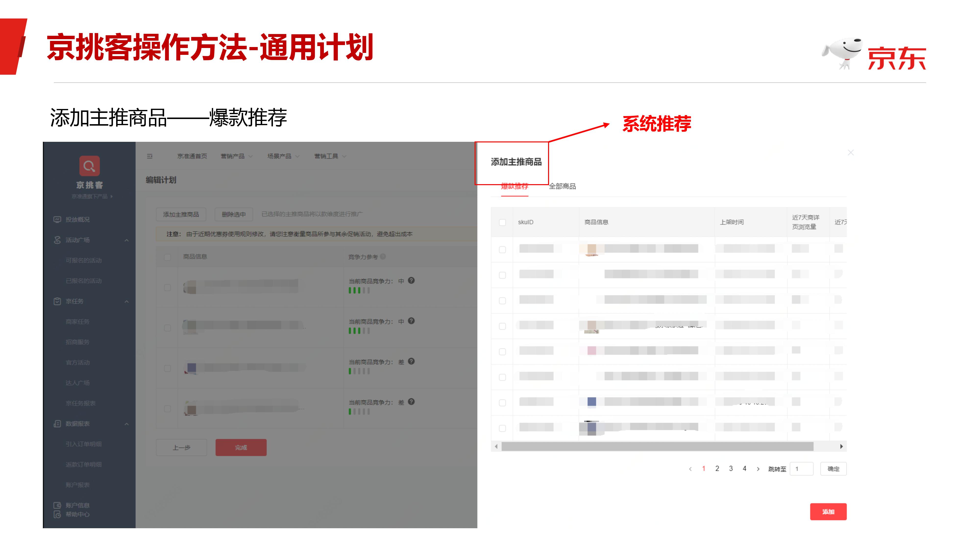This screenshot has height=551, width=980.
Task: Click the 确定 button beside page jump
Action: click(833, 469)
